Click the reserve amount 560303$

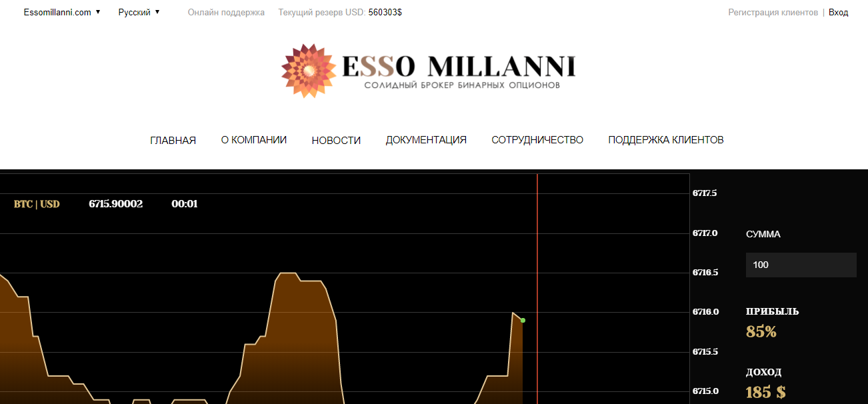385,12
